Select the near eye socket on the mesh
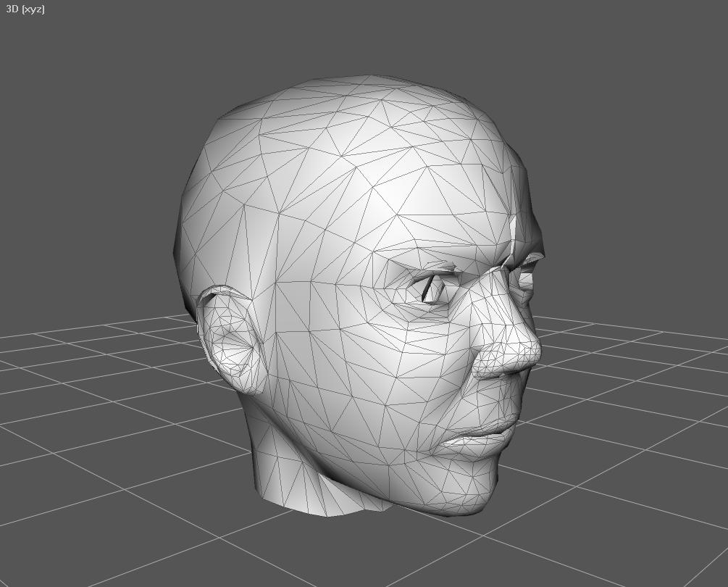The height and width of the screenshot is (587, 728). (x=432, y=288)
